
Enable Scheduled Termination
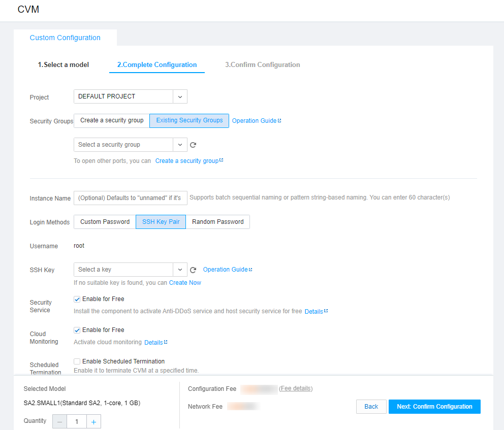77,361
